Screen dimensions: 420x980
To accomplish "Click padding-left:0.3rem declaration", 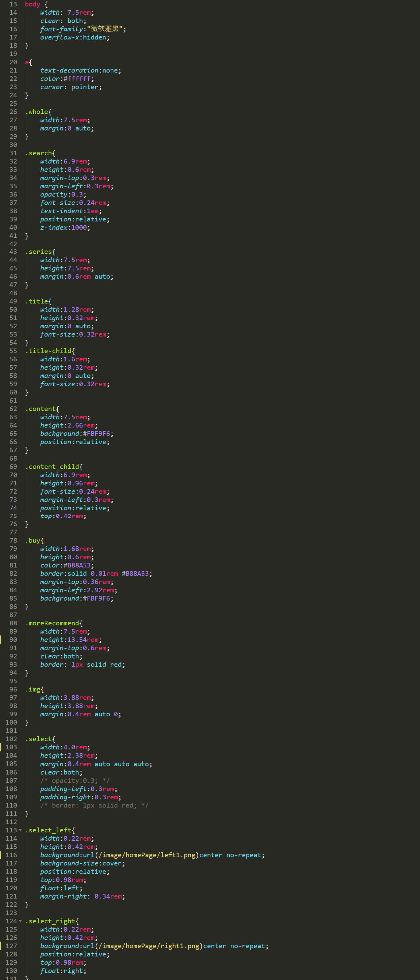I will click(x=79, y=789).
